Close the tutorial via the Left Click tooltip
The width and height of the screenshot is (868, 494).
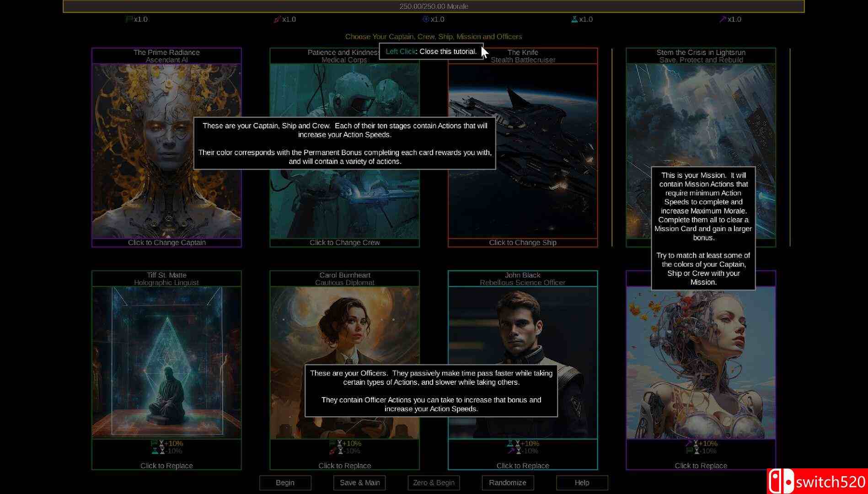click(431, 52)
